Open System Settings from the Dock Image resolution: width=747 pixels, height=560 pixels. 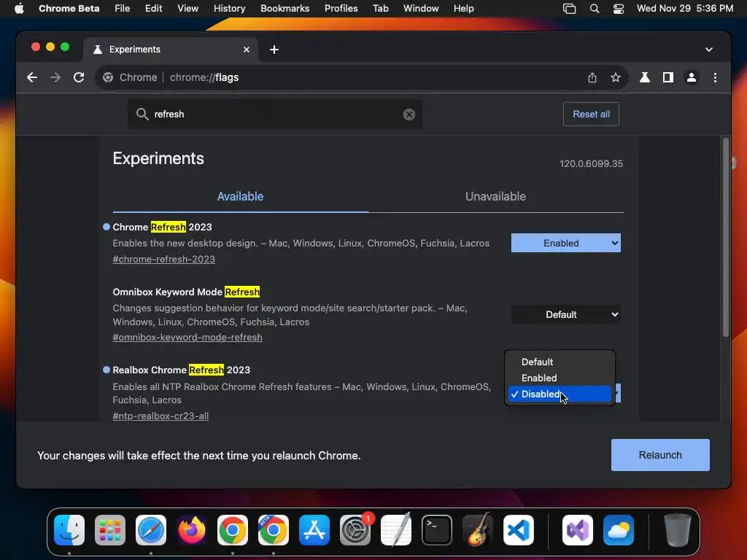pos(355,530)
